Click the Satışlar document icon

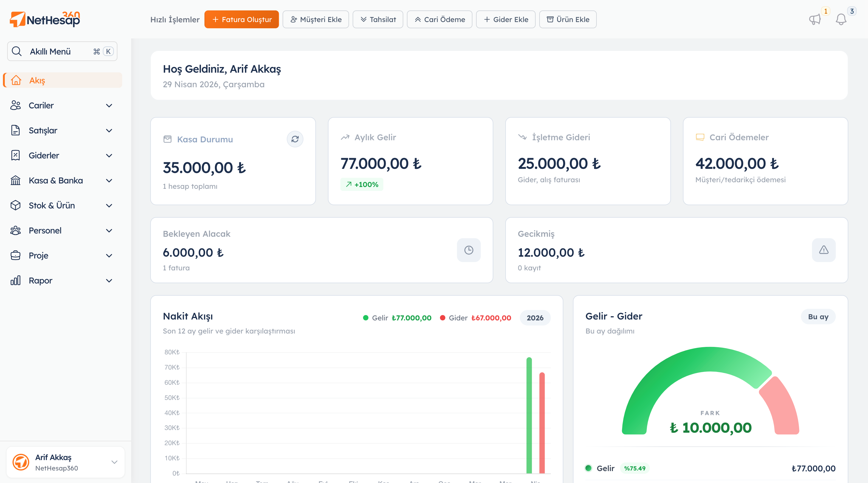(x=15, y=130)
